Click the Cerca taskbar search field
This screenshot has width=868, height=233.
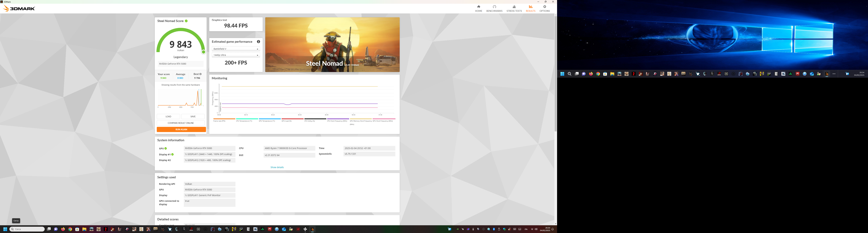point(28,229)
